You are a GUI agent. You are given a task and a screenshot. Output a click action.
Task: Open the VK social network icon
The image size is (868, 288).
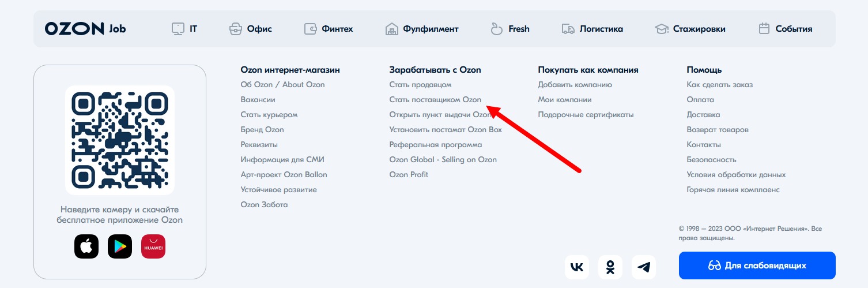[x=577, y=267]
